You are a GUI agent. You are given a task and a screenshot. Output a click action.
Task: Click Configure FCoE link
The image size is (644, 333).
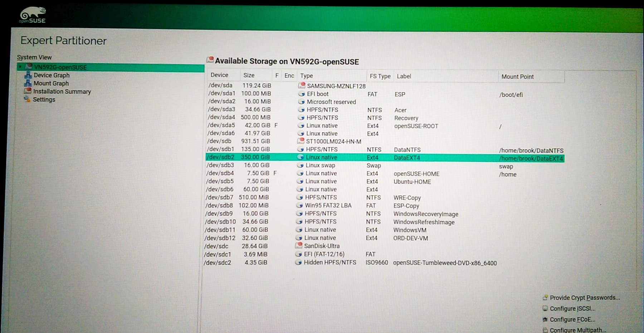click(x=572, y=319)
